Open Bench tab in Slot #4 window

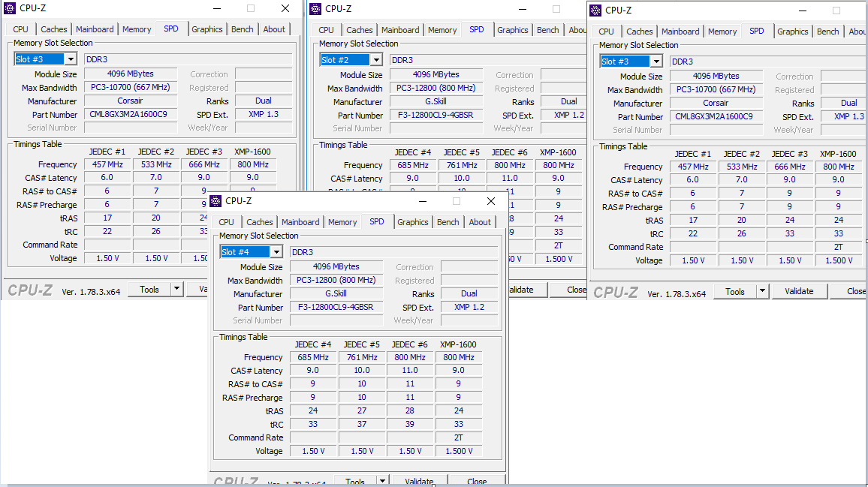point(448,222)
